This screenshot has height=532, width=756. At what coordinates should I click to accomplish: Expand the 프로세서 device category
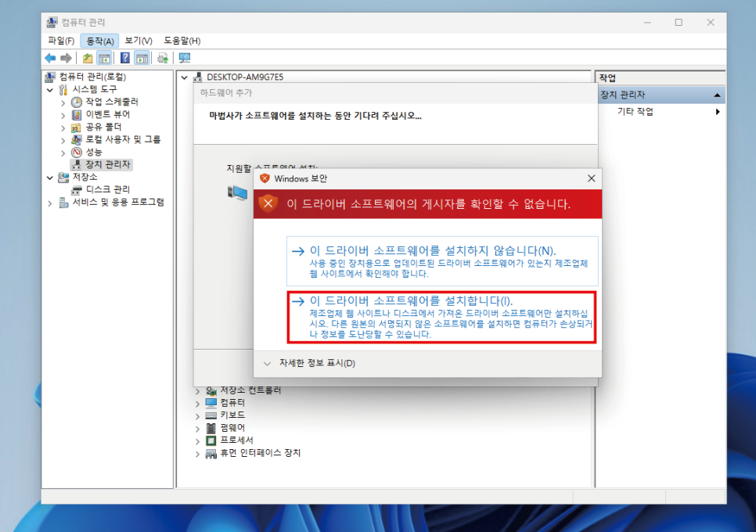[198, 441]
